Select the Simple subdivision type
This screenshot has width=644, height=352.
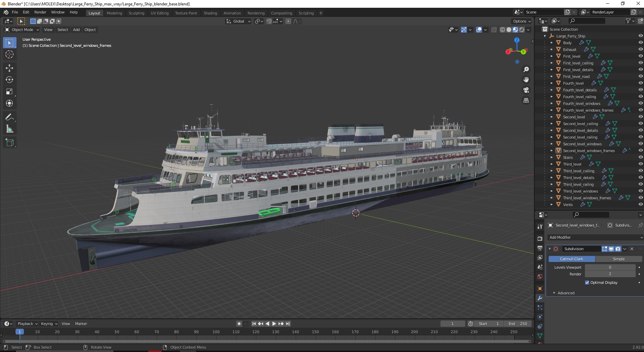tap(619, 259)
